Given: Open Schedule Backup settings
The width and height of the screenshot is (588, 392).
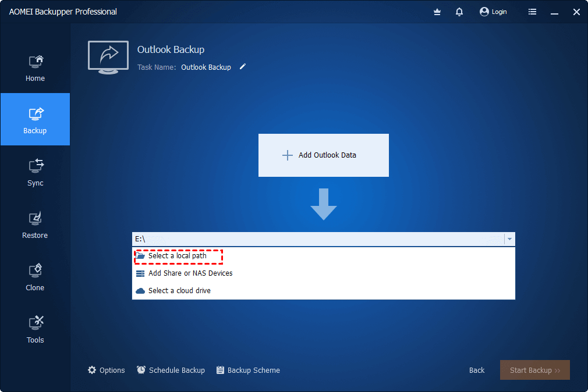Looking at the screenshot, I should [x=171, y=370].
